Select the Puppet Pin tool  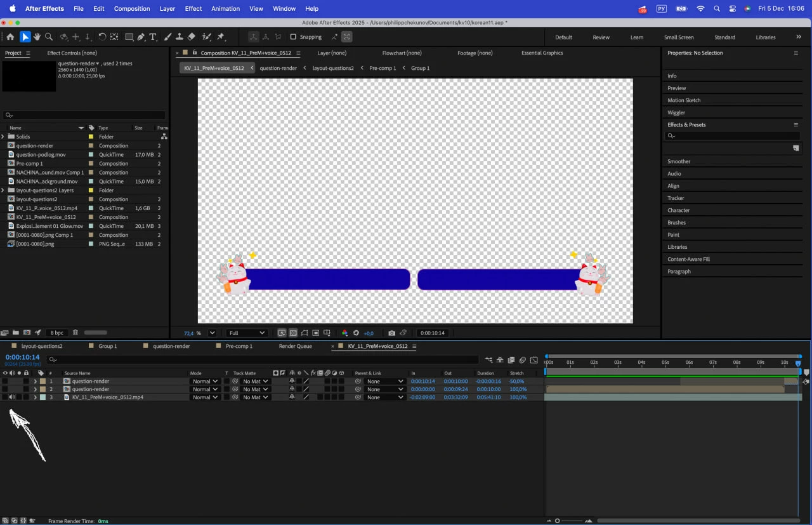pos(221,37)
